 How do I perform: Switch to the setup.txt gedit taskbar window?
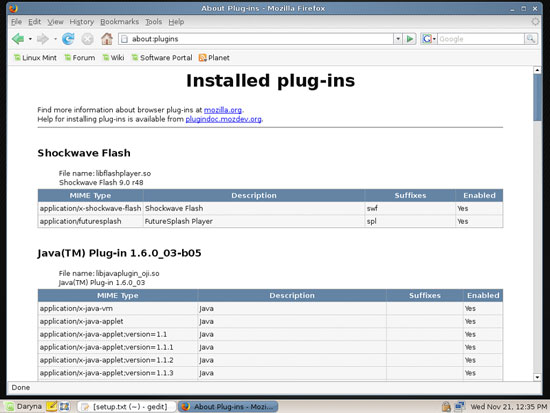click(x=126, y=407)
